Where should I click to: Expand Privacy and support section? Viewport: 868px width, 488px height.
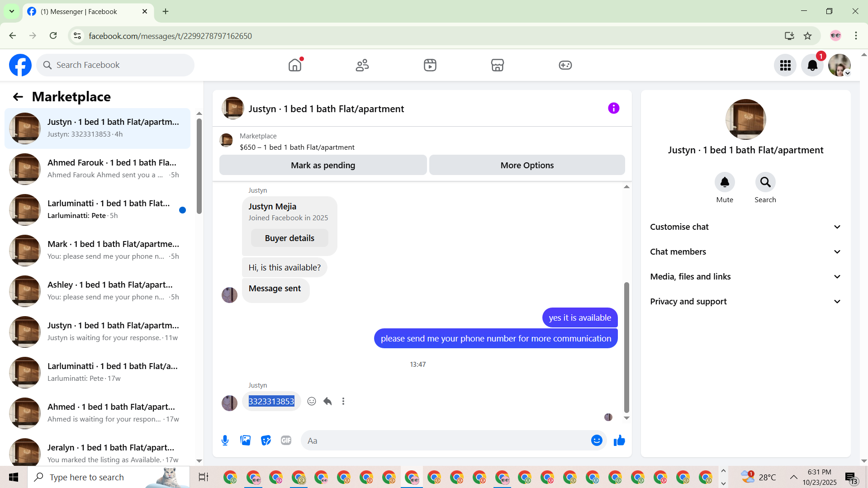click(746, 302)
